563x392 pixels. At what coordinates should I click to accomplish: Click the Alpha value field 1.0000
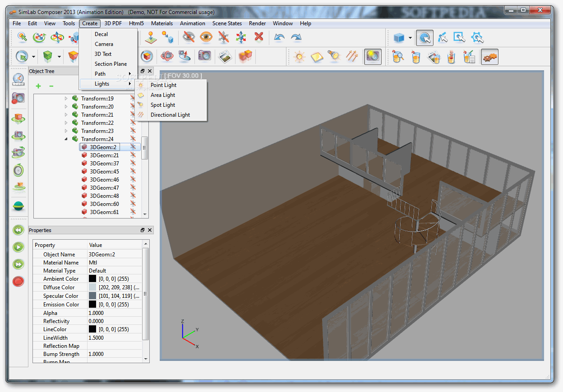click(x=115, y=313)
